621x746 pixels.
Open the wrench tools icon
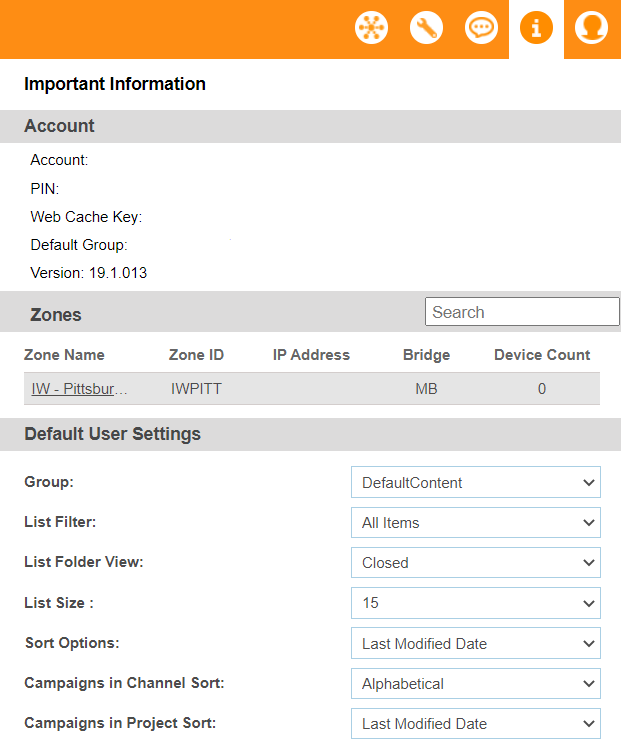click(x=426, y=28)
